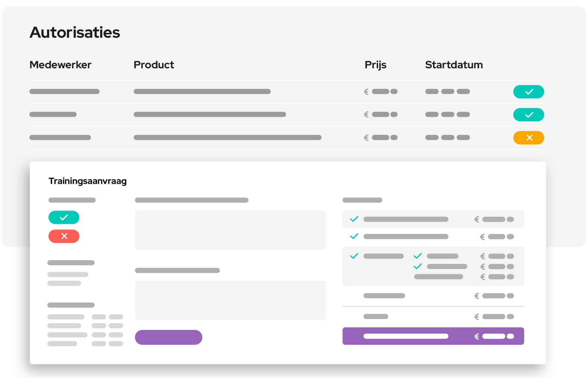Click the red reject button in Trainingsaanvraag
The image size is (588, 378).
64,236
